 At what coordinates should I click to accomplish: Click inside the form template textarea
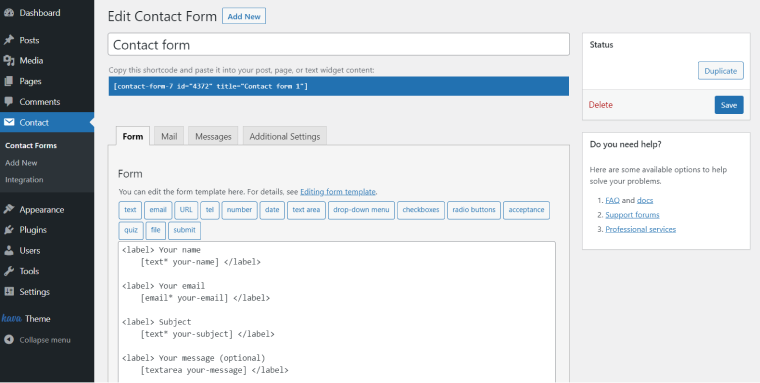point(337,312)
